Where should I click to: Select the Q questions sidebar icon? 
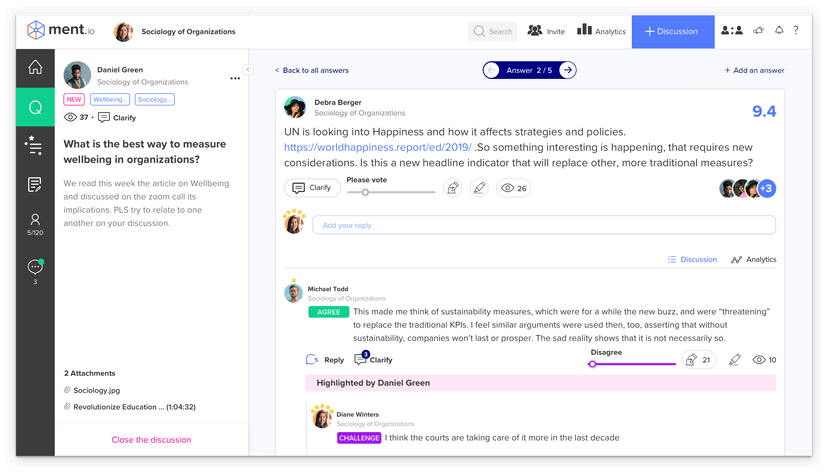35,107
